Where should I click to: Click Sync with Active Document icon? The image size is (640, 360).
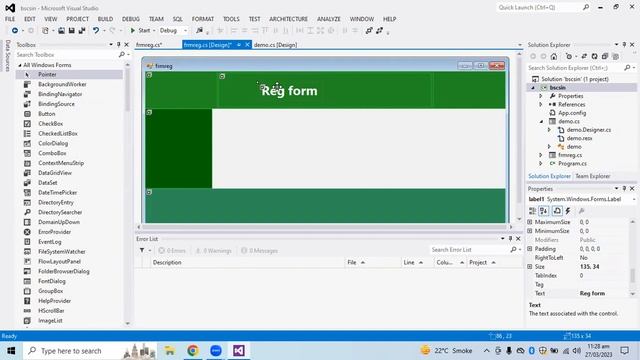coord(584,56)
